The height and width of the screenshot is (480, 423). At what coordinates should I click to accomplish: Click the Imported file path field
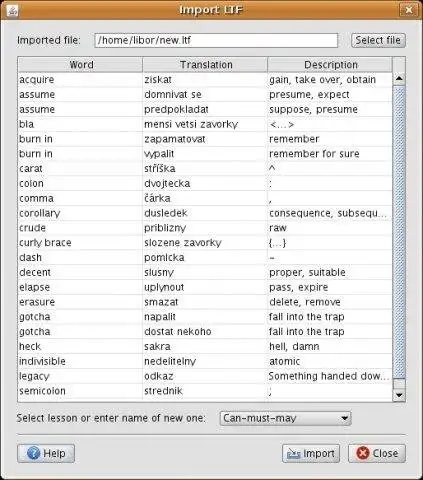pyautogui.click(x=216, y=40)
